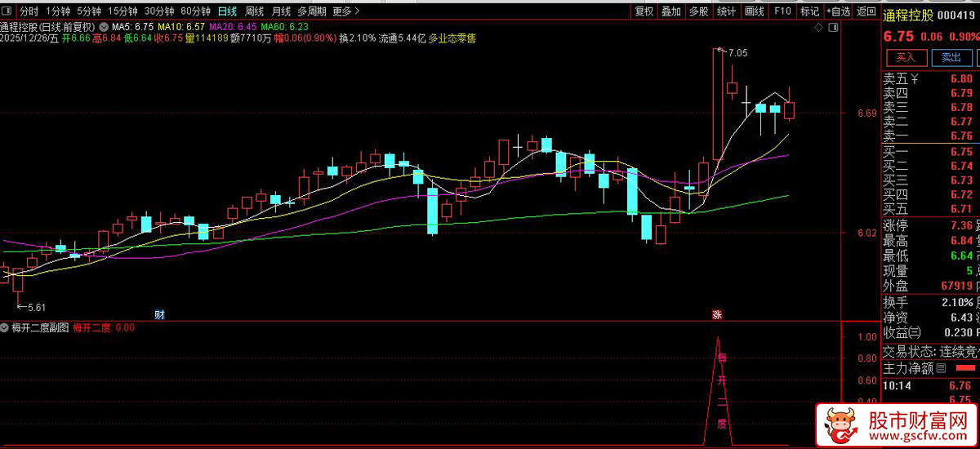Switch to 周线 weekly chart

(x=255, y=11)
